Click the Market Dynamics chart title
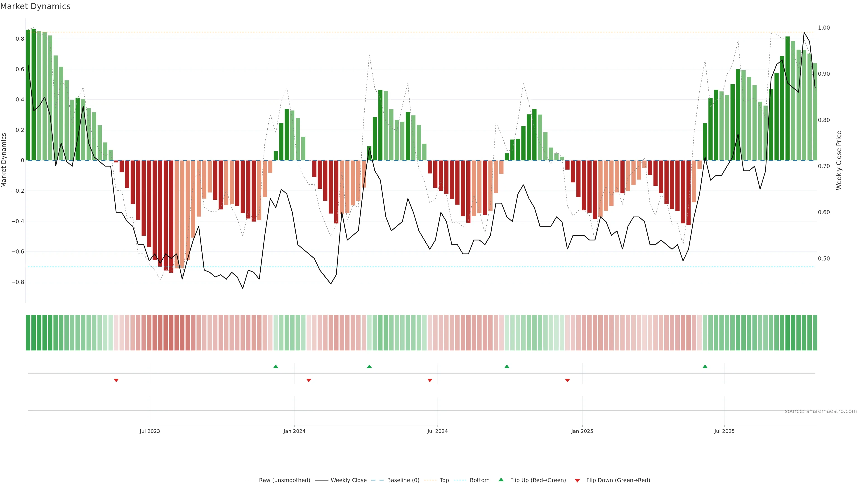The width and height of the screenshot is (868, 488). coord(35,6)
